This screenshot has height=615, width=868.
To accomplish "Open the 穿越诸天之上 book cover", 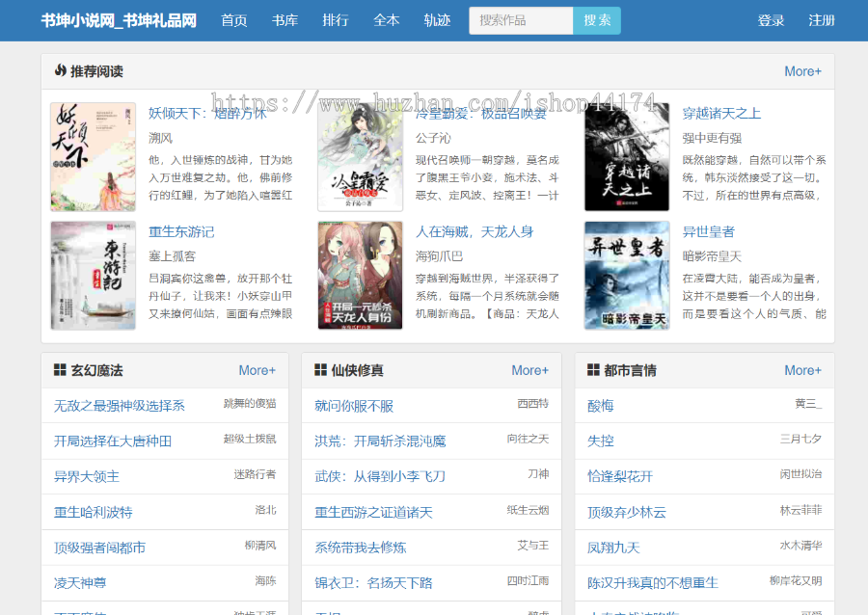I will (x=627, y=156).
